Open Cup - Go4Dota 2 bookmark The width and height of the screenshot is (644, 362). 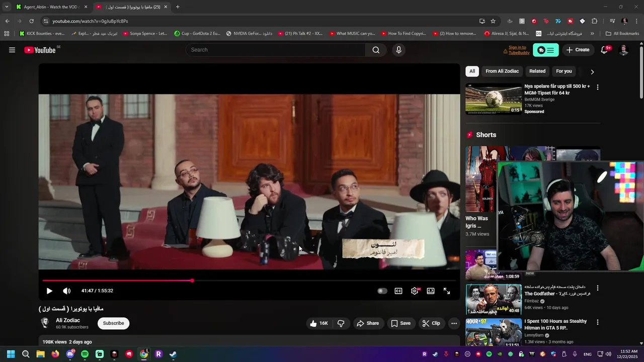197,34
